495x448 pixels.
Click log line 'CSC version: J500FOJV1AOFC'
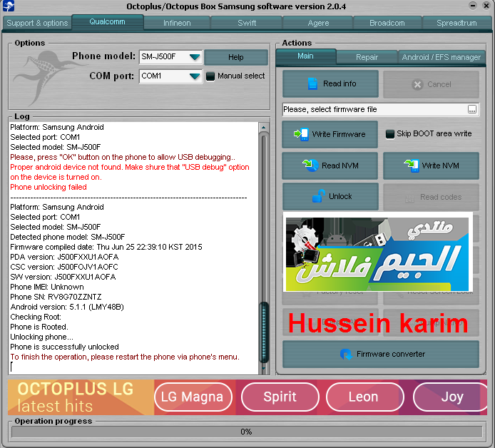(64, 267)
